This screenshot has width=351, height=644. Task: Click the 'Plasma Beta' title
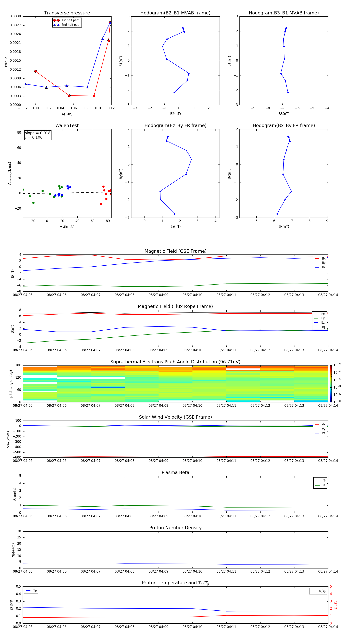(175, 472)
